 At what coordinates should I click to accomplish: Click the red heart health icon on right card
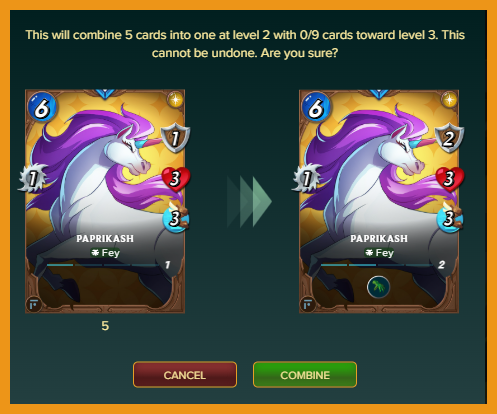(x=450, y=179)
